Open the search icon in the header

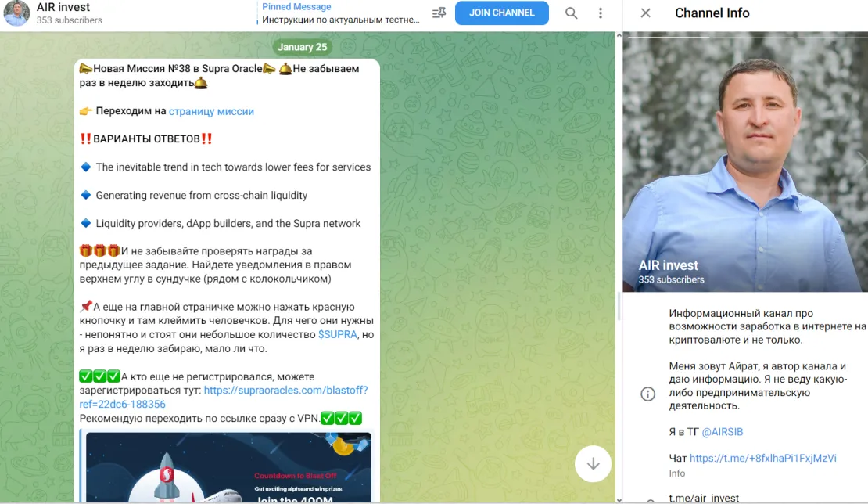pyautogui.click(x=572, y=13)
